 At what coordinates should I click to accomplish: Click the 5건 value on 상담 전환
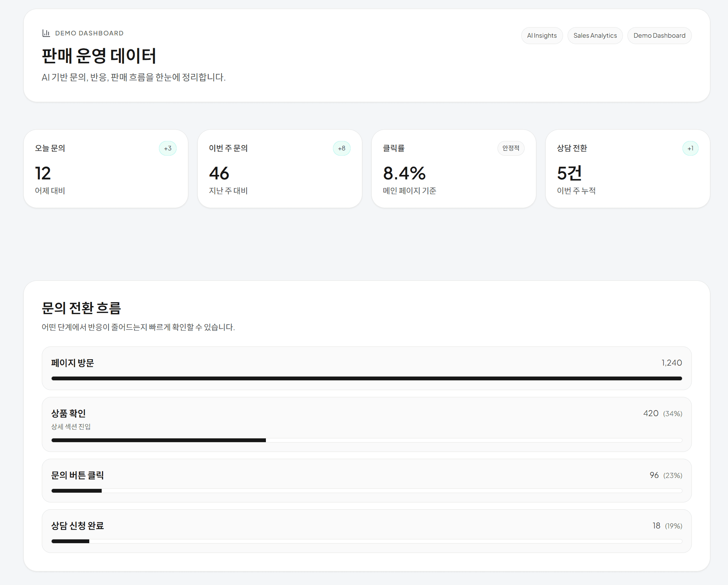click(x=569, y=173)
